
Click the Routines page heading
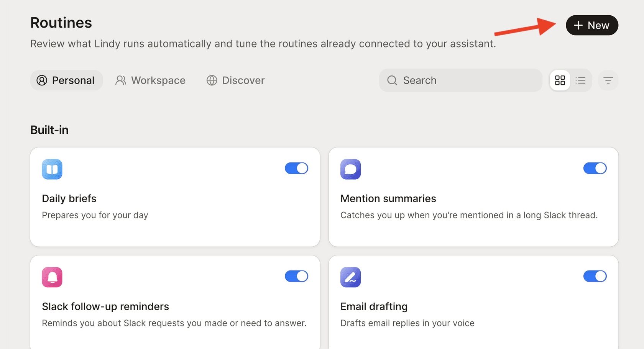pyautogui.click(x=61, y=23)
